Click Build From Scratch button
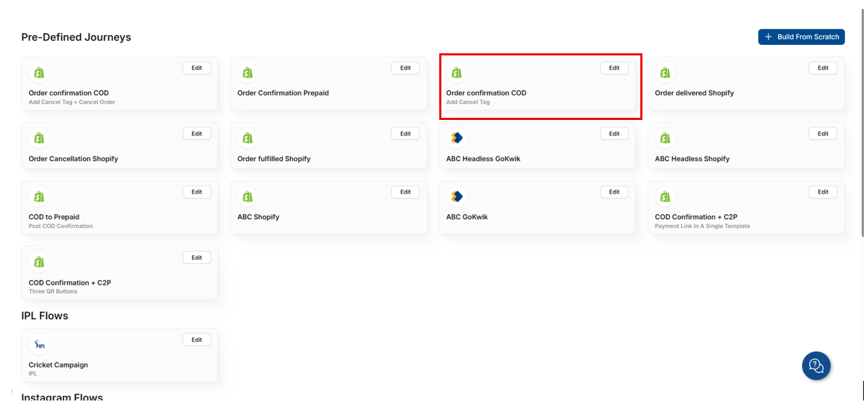The height and width of the screenshot is (418, 868). pos(801,36)
